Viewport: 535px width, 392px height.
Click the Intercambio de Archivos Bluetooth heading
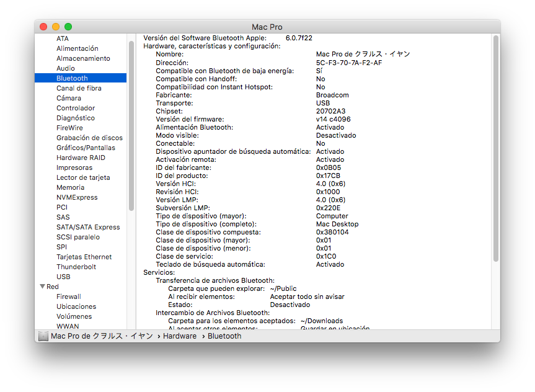[x=213, y=313]
